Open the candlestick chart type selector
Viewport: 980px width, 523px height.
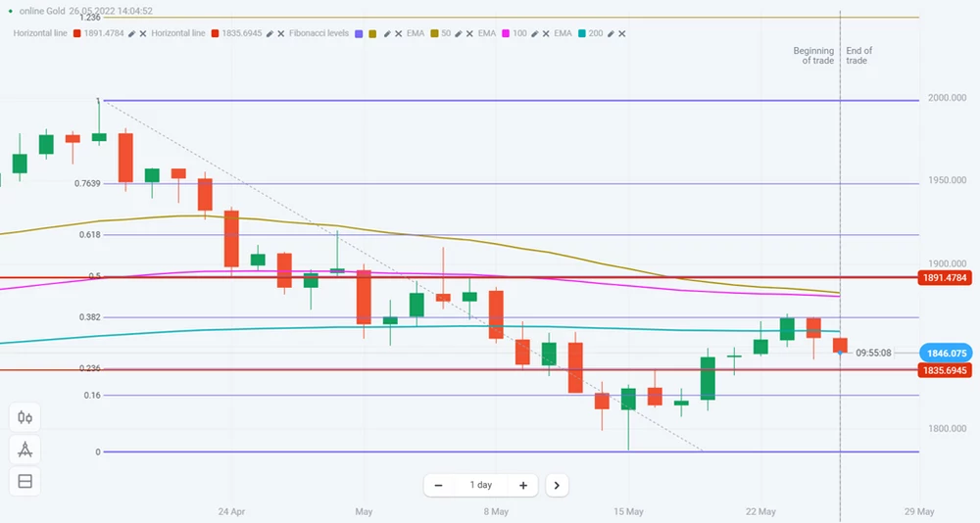click(x=25, y=417)
